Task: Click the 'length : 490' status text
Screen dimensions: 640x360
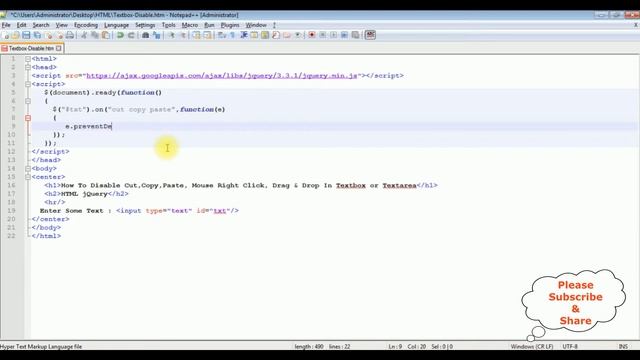Action: tap(309, 347)
